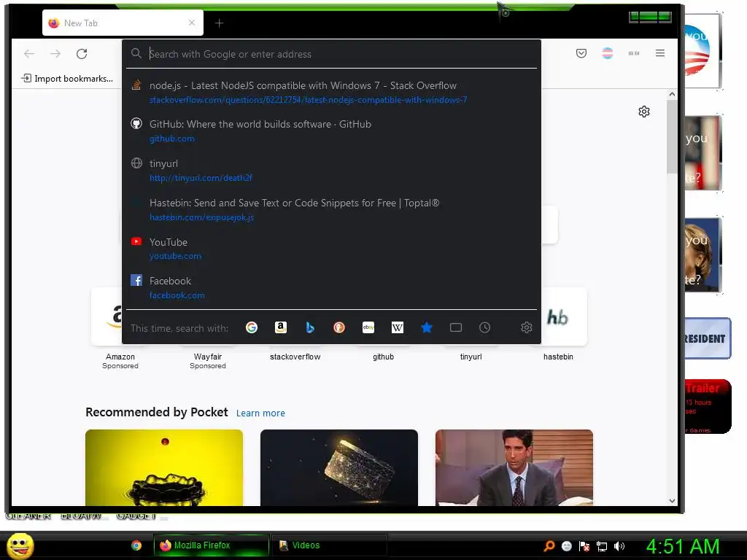
Task: Search in Bookmarks star icon
Action: pos(427,327)
